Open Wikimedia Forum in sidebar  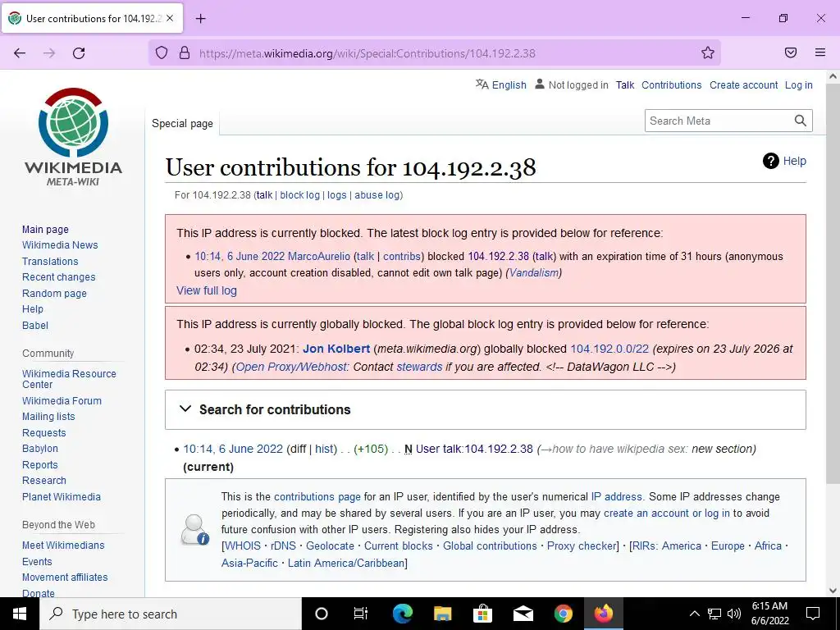[62, 400]
